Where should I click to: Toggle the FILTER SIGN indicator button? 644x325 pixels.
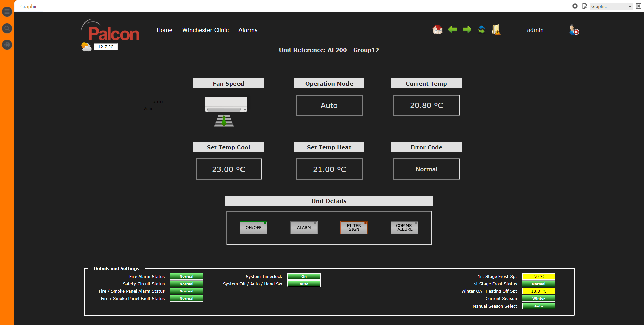point(354,228)
